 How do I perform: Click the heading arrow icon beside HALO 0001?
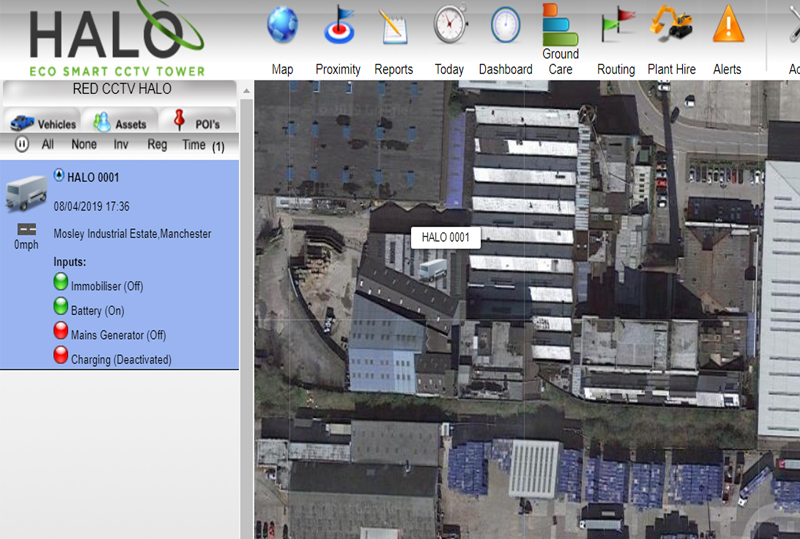[59, 176]
